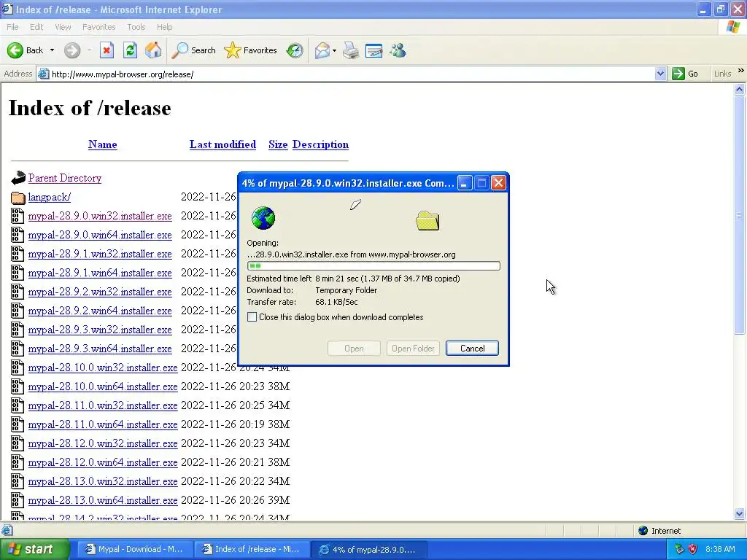Click the Back arrow toolbar icon
The image size is (747, 560).
tap(15, 50)
